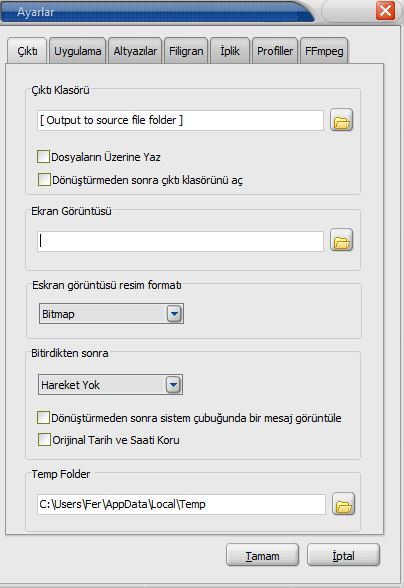Confirm settings with Tamam button
This screenshot has height=588, width=404.
point(263,555)
